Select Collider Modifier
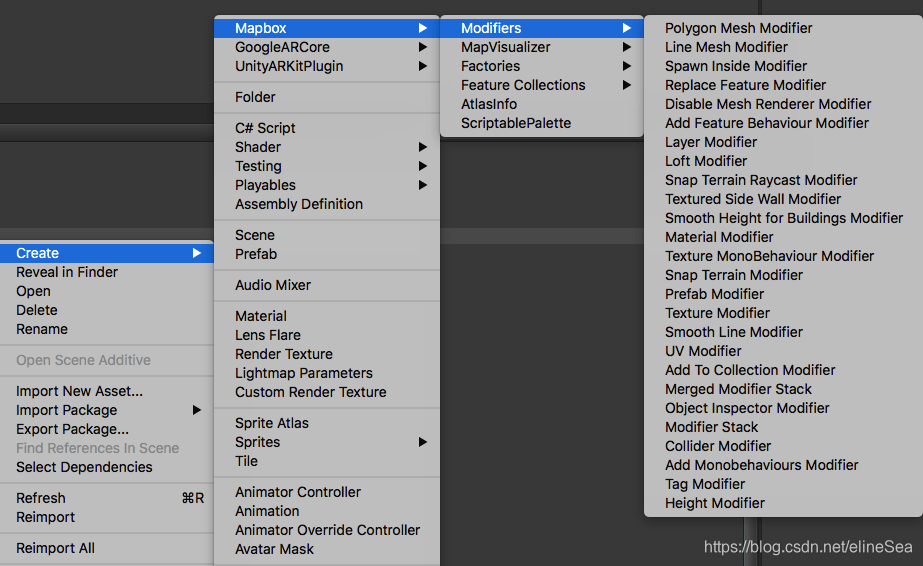 [783, 446]
